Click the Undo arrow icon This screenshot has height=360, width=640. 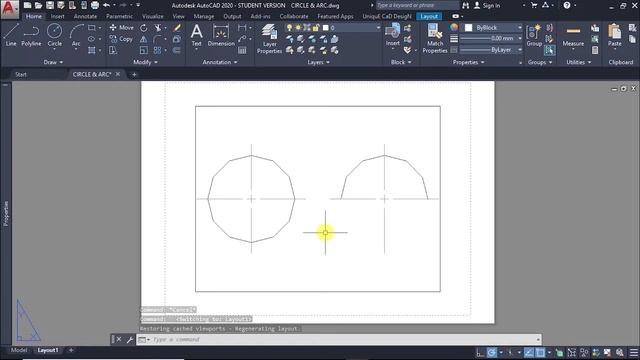[x=106, y=5]
